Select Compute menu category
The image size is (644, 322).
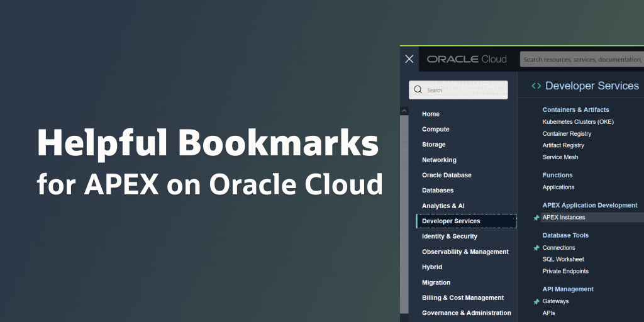pyautogui.click(x=435, y=130)
